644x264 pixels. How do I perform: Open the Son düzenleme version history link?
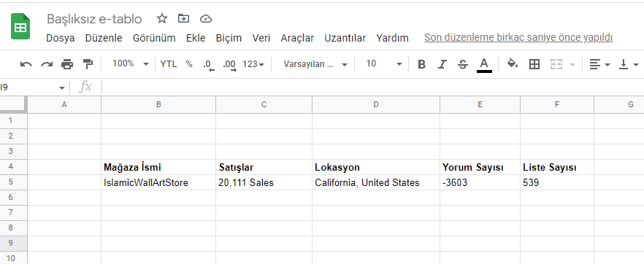click(x=518, y=38)
